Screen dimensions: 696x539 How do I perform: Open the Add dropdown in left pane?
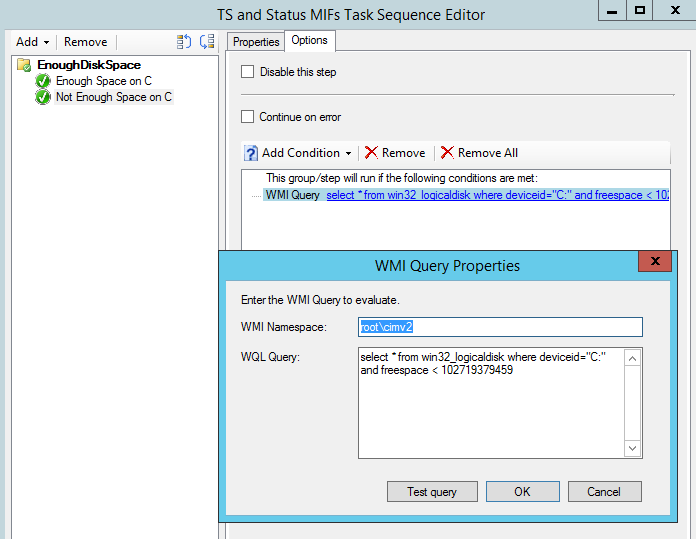tap(33, 42)
